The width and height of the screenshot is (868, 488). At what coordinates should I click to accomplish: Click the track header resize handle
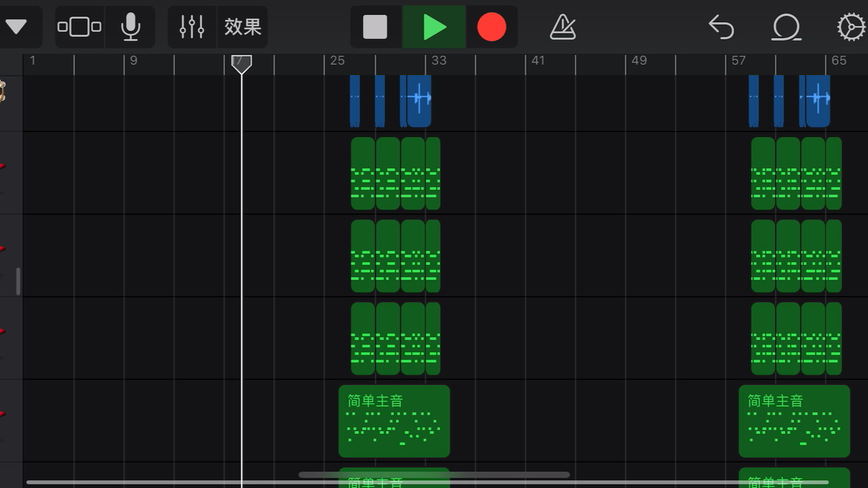[x=18, y=281]
